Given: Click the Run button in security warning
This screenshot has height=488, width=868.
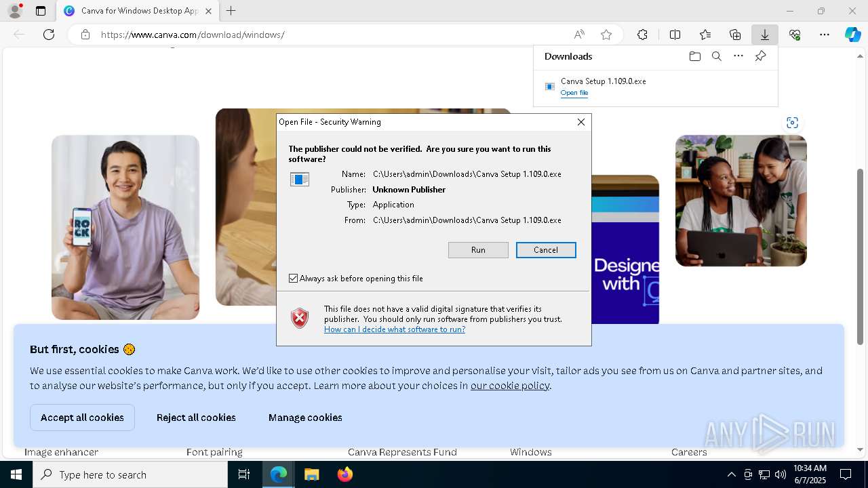Looking at the screenshot, I should 478,250.
